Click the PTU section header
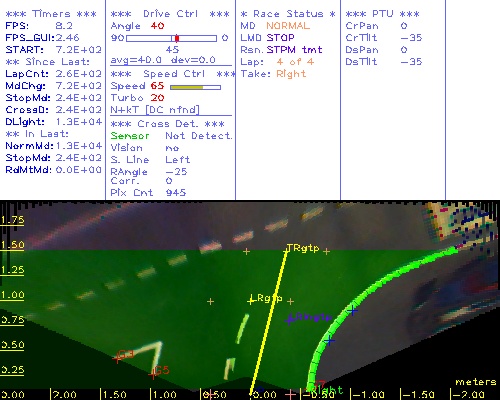This screenshot has width=500, height=400. click(x=382, y=14)
